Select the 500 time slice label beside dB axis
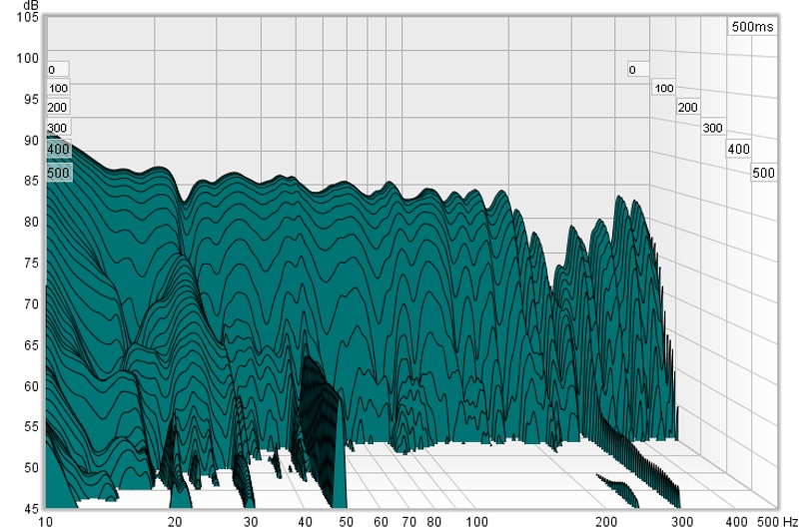Image resolution: width=799 pixels, height=532 pixels. point(59,173)
